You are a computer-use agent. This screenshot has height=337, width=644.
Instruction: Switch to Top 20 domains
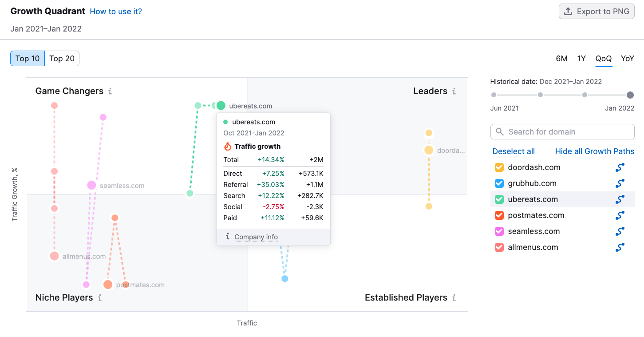tap(62, 59)
